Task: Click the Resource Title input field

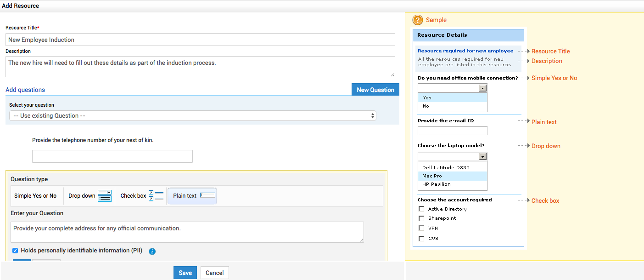Action: (x=200, y=40)
